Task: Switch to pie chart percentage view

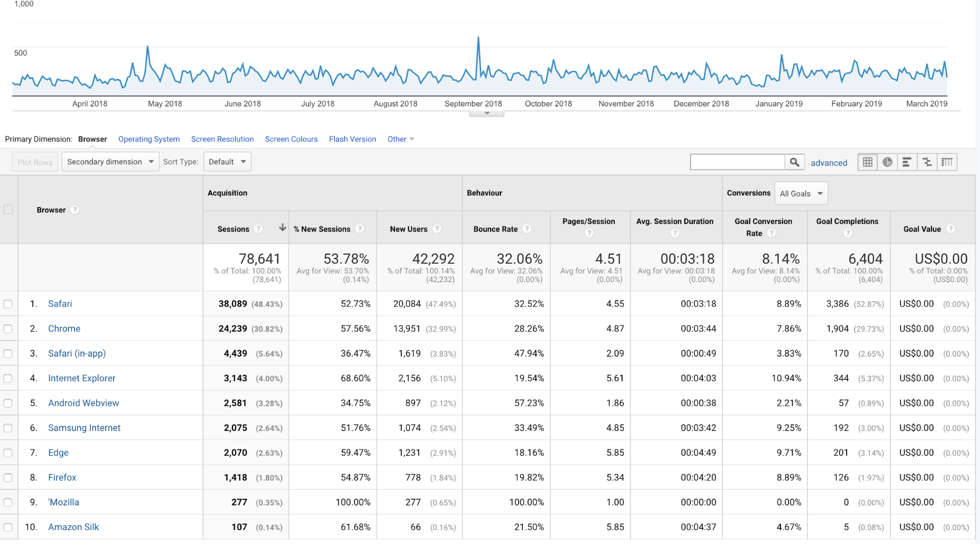Action: point(887,162)
